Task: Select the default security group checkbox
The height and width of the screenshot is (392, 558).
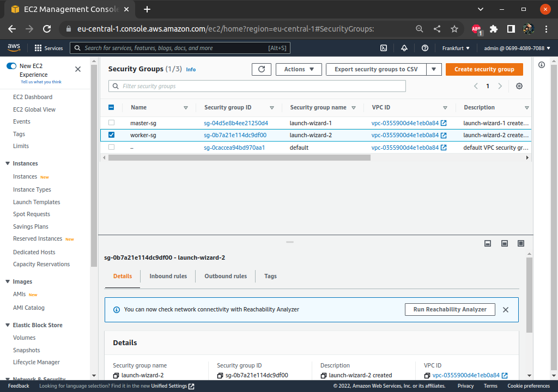Action: tap(111, 147)
